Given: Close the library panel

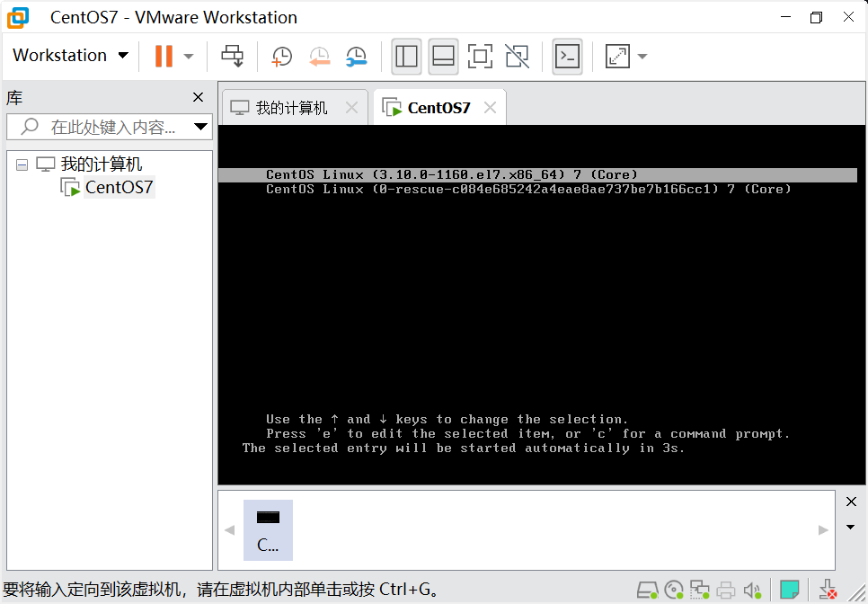Looking at the screenshot, I should click(x=199, y=97).
